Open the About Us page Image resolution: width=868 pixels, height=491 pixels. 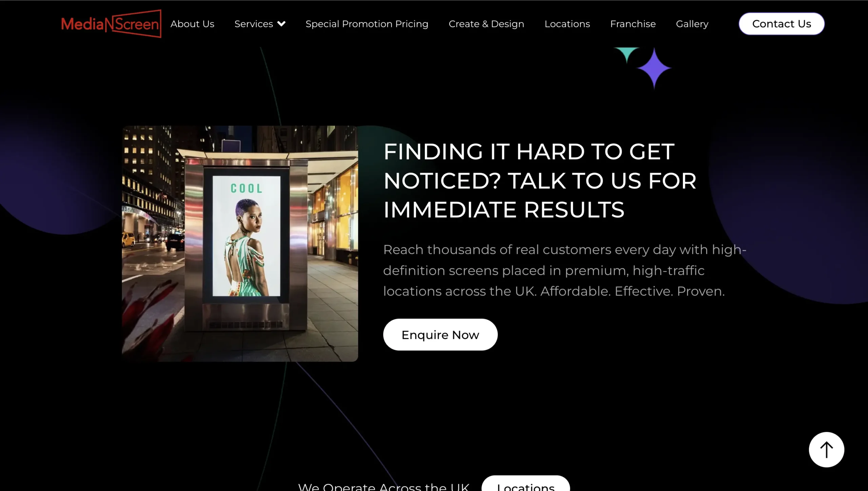pos(192,24)
